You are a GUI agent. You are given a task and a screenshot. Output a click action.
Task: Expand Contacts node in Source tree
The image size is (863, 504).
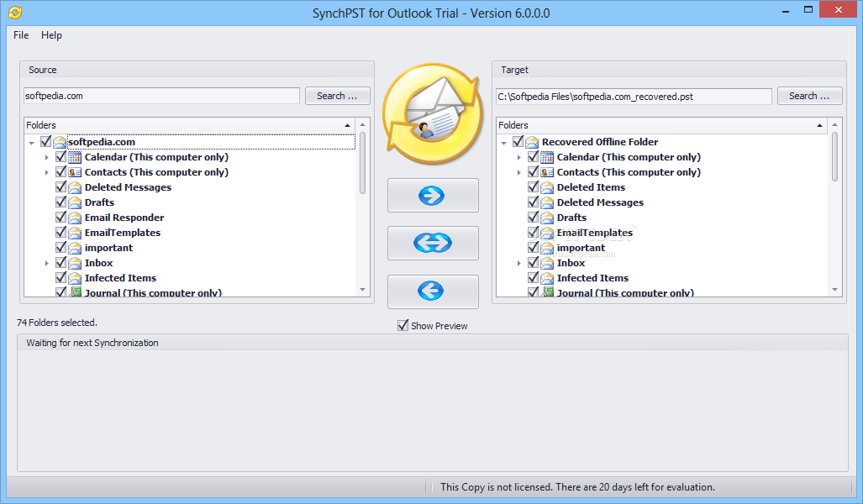47,173
